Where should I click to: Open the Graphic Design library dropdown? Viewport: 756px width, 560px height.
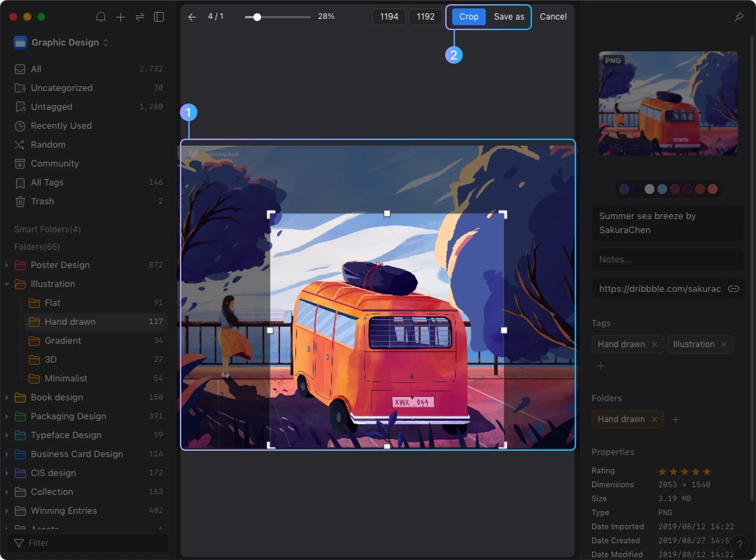pyautogui.click(x=61, y=42)
